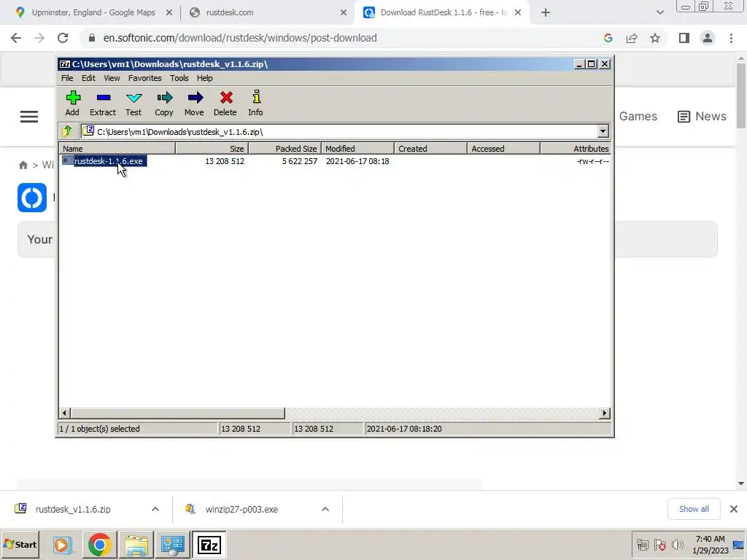Sort by the Name column header
Viewport: 747px width, 560px height.
(x=117, y=149)
